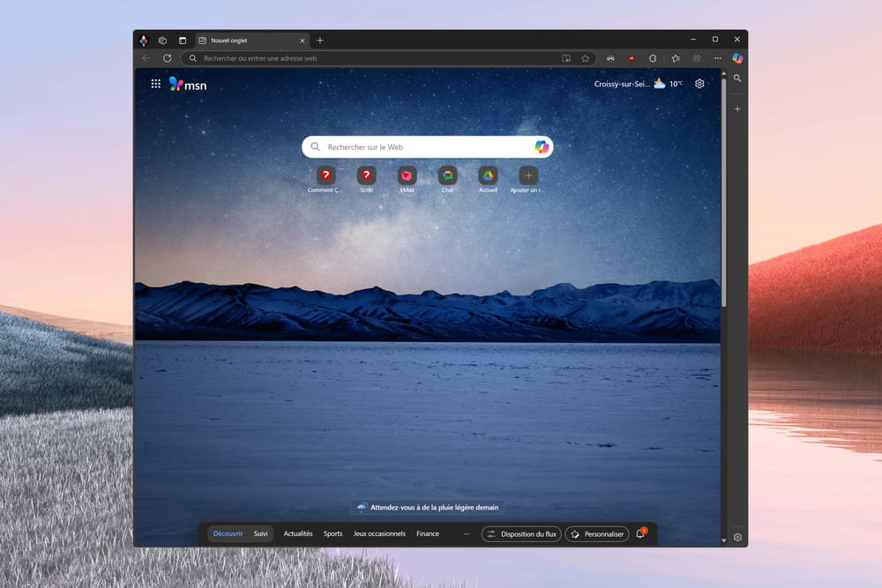The image size is (882, 588).
Task: Open the kMail quick link
Action: pos(407,180)
